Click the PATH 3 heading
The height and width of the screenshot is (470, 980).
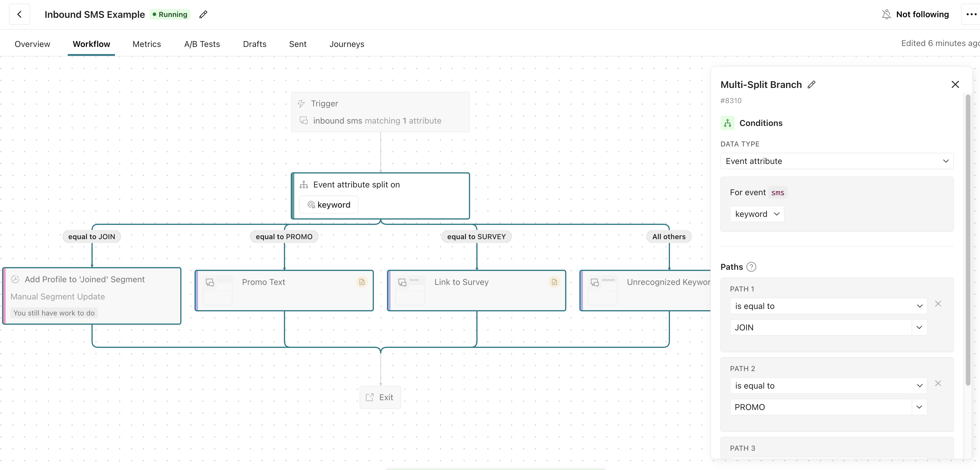pyautogui.click(x=742, y=448)
